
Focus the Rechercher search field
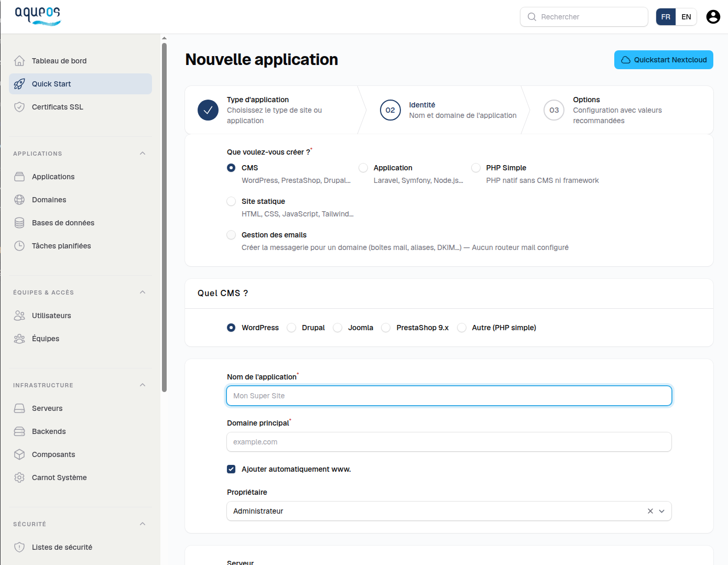584,17
